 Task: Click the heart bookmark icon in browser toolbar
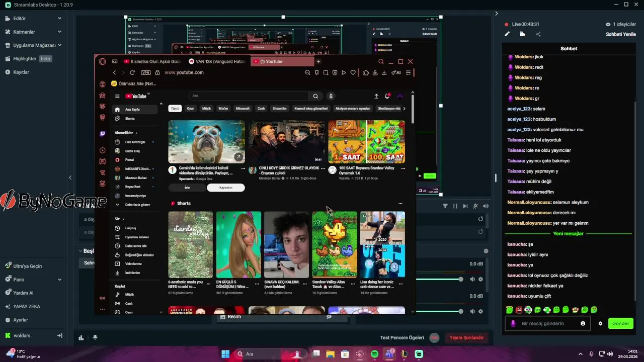(x=353, y=72)
